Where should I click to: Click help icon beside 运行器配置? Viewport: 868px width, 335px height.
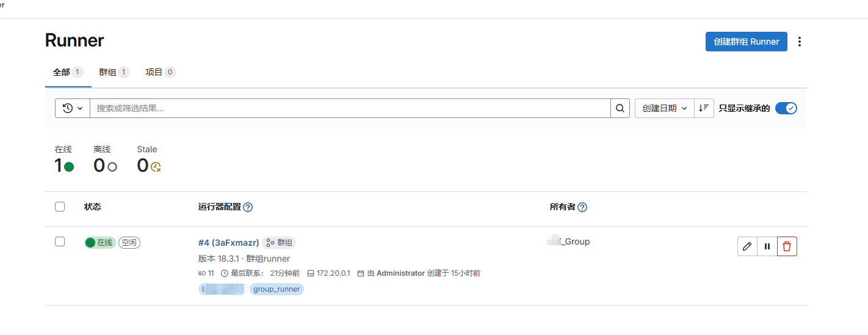pyautogui.click(x=248, y=207)
